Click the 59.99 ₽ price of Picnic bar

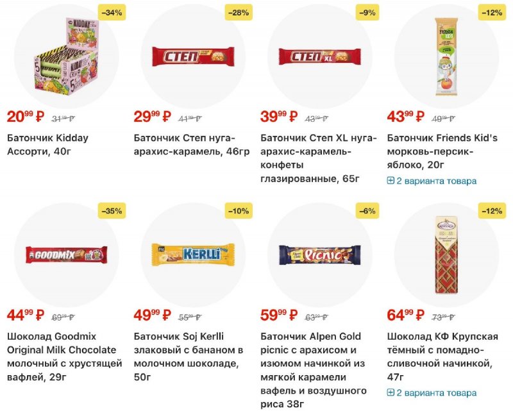(279, 315)
